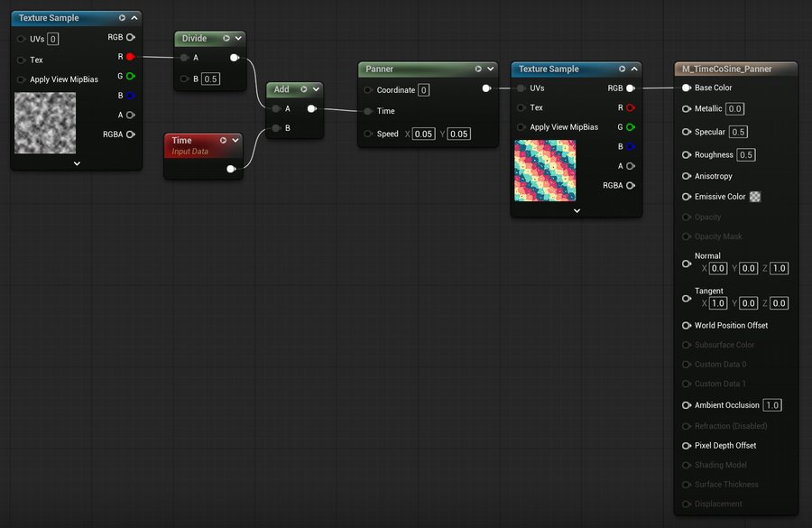Expand bottom chevron of colorful Texture Sample

pyautogui.click(x=577, y=211)
